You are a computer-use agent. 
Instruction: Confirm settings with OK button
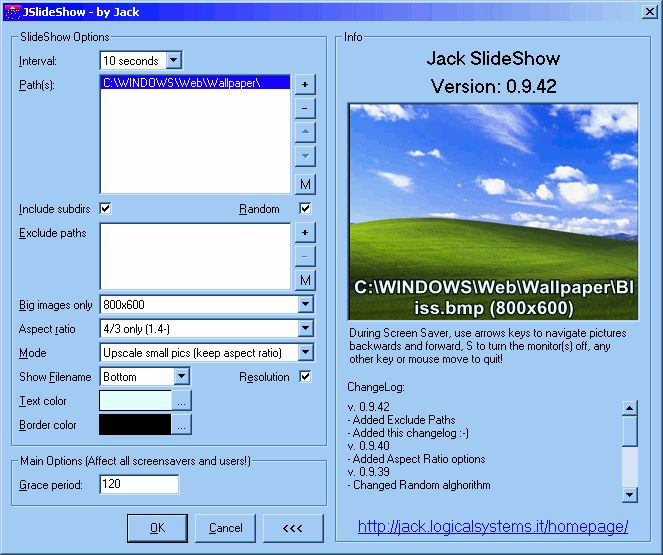click(157, 528)
